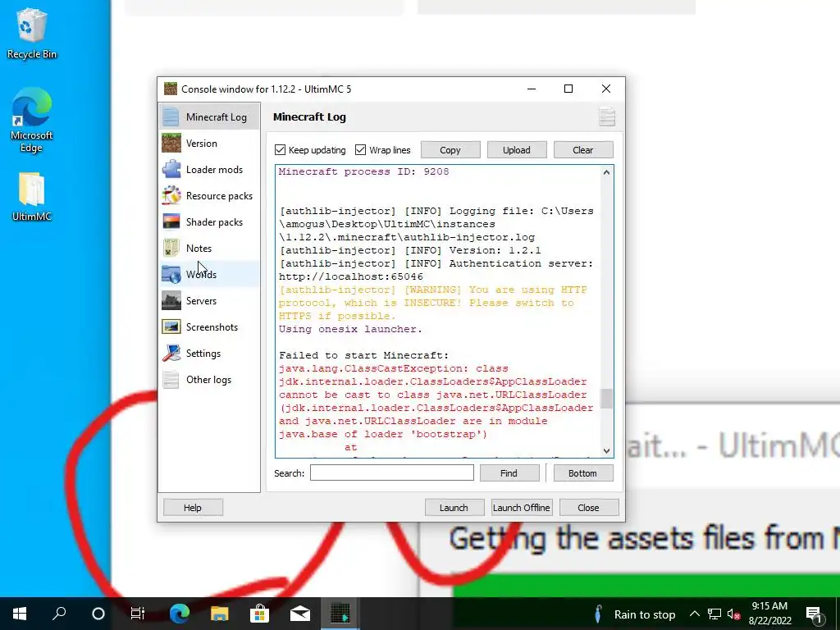Focus the Search input field
Screen dimensions: 840x630
click(391, 472)
